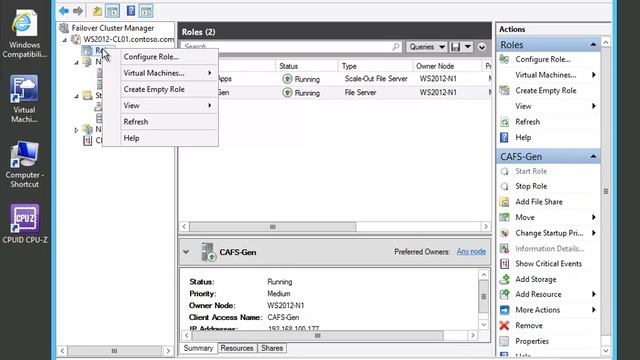Switch to the Shares tab

tap(272, 348)
